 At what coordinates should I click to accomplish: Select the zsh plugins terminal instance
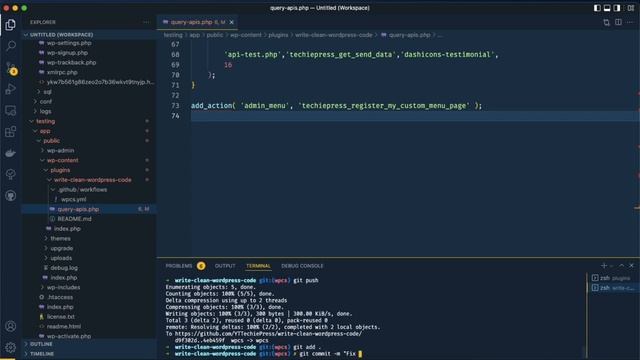611,278
